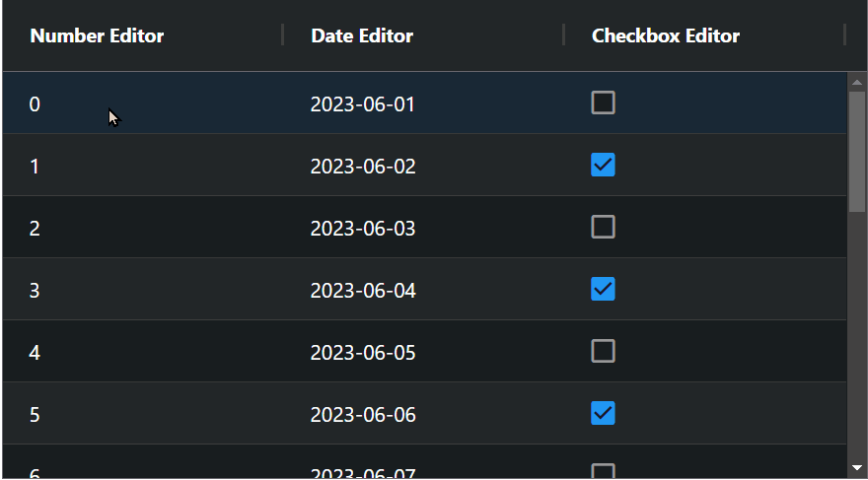This screenshot has height=480, width=868.
Task: Click the Date Editor column header
Action: [x=362, y=36]
